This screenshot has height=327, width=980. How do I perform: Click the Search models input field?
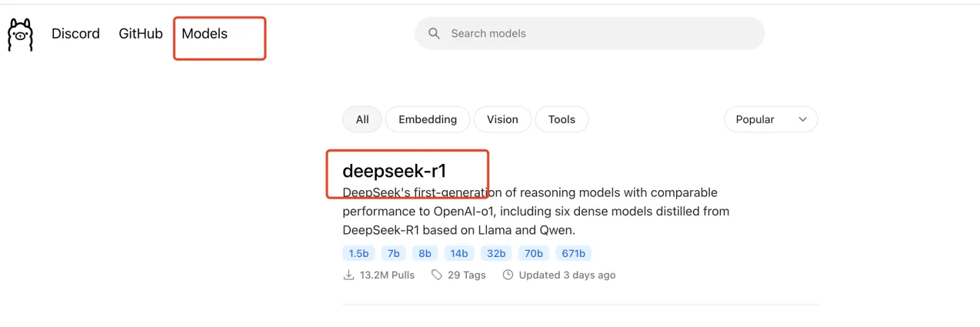click(589, 34)
